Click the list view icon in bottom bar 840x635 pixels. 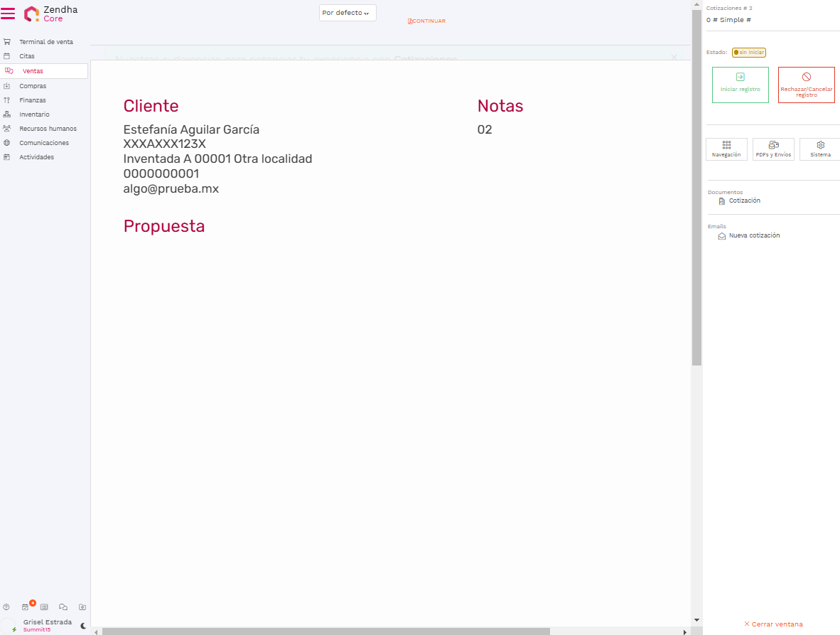coord(44,607)
